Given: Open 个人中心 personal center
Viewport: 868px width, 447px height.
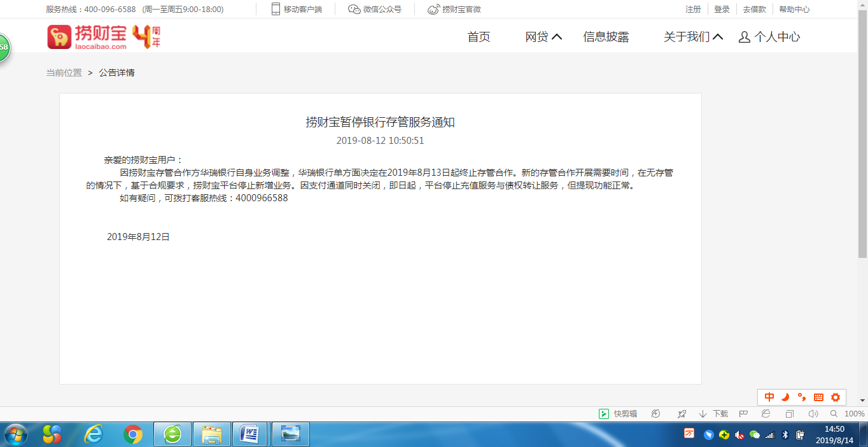Looking at the screenshot, I should [x=769, y=37].
